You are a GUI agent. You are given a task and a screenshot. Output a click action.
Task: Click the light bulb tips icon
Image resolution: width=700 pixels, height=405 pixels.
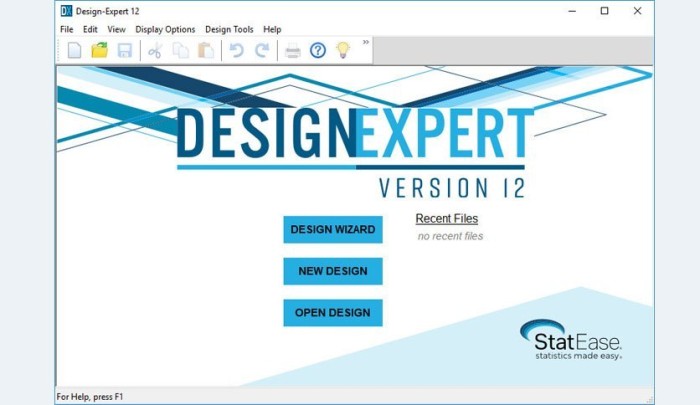343,50
